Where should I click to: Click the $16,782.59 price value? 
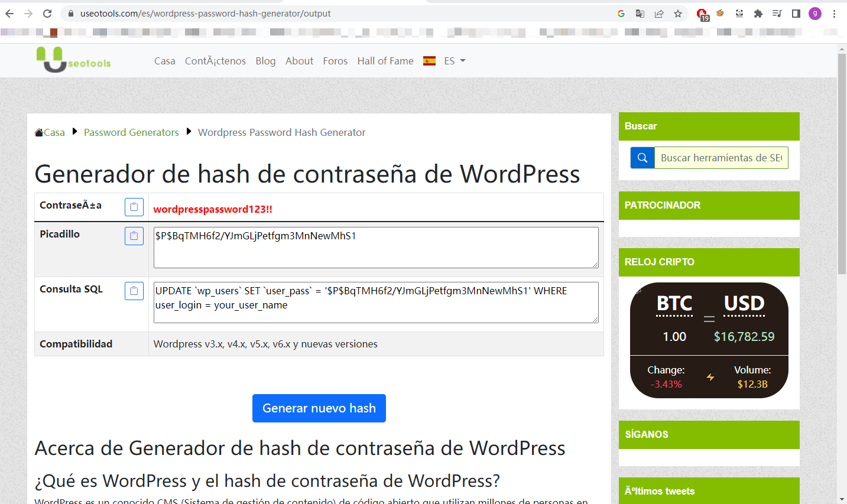(744, 337)
